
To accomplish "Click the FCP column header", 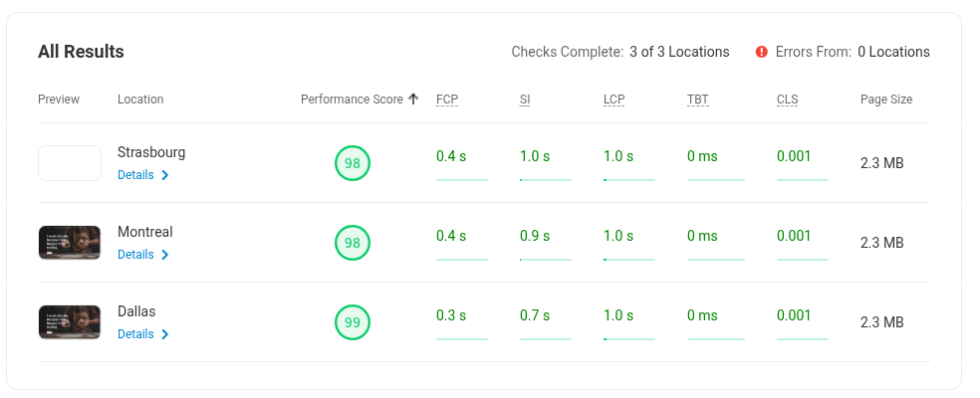I will (x=447, y=99).
